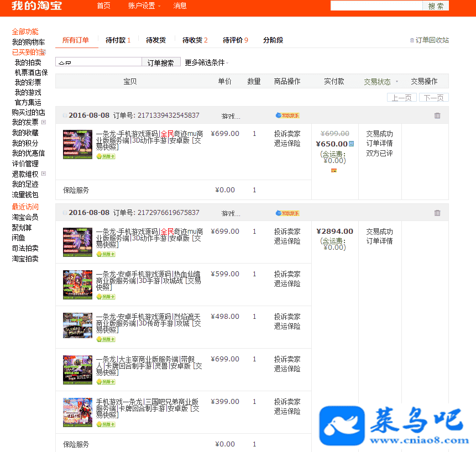476x452 pixels.
Task: Open the 账户设置 dropdown menu
Action: coord(144,6)
